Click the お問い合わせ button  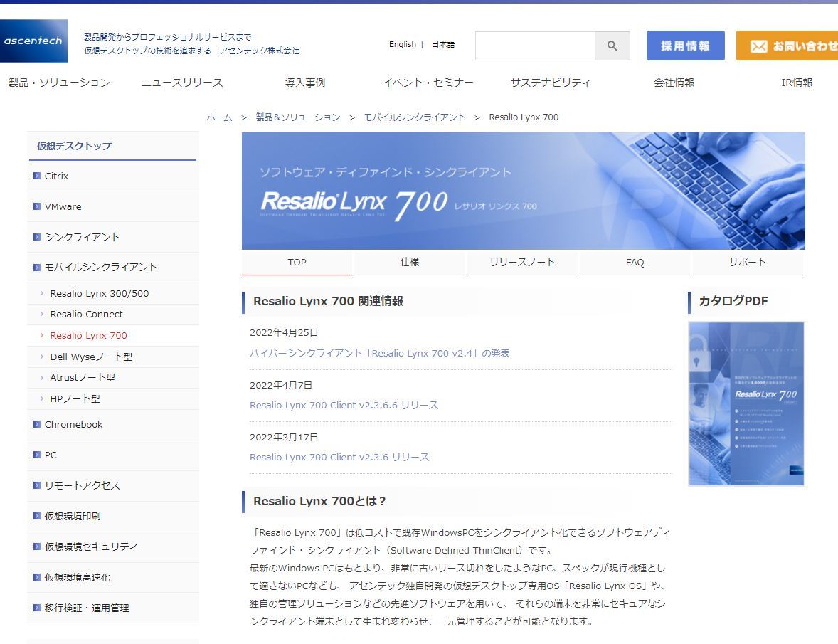tap(787, 46)
